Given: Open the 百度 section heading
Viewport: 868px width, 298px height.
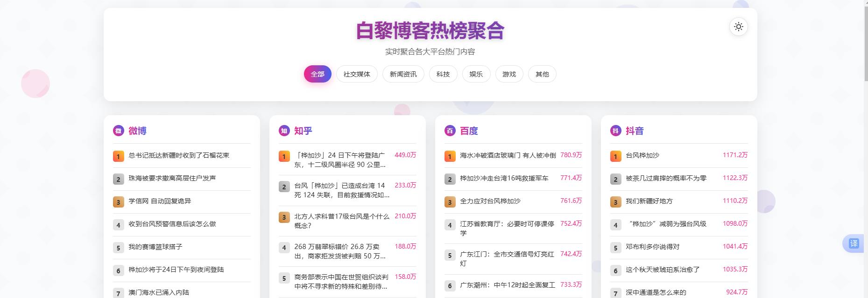Looking at the screenshot, I should pos(469,131).
